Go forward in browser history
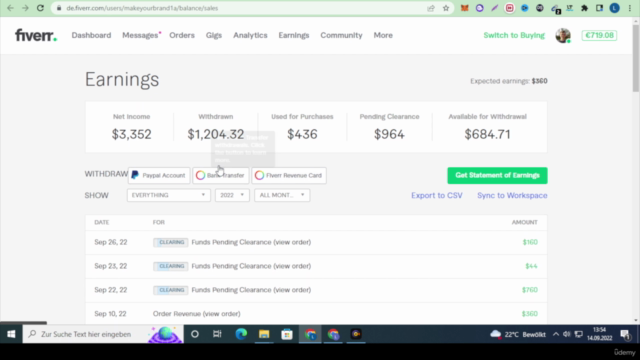The height and width of the screenshot is (360, 640). click(25, 8)
